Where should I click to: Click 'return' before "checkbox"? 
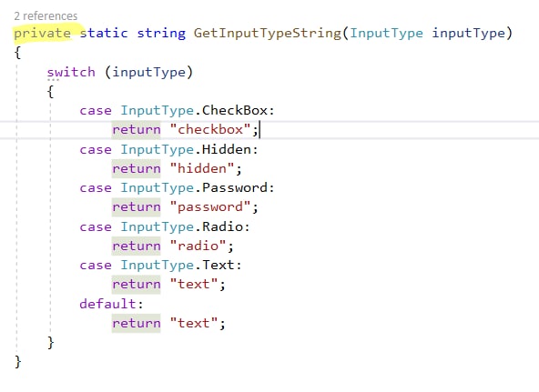tap(137, 130)
